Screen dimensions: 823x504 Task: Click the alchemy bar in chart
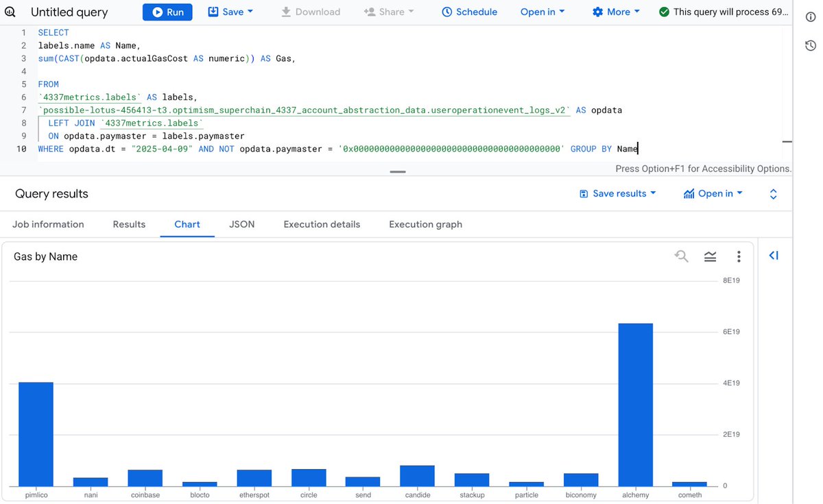pyautogui.click(x=636, y=405)
